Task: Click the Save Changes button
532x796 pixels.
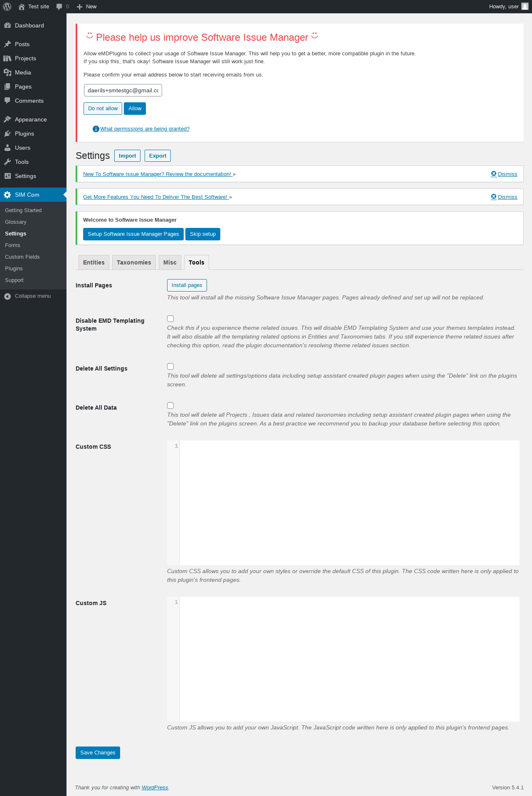Action: point(98,753)
